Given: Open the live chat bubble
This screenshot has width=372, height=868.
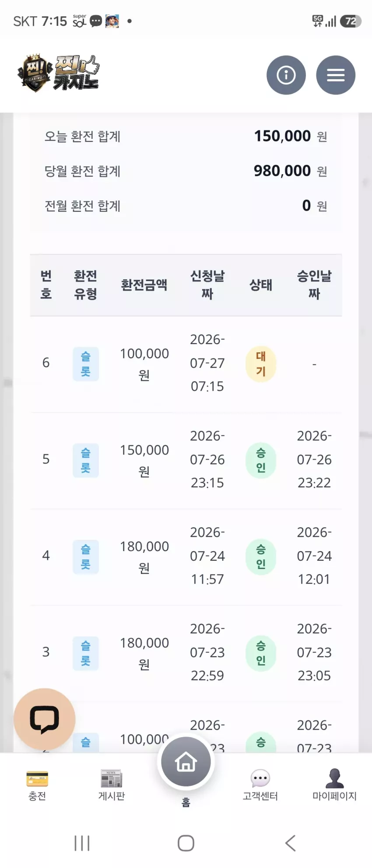Looking at the screenshot, I should 44,719.
